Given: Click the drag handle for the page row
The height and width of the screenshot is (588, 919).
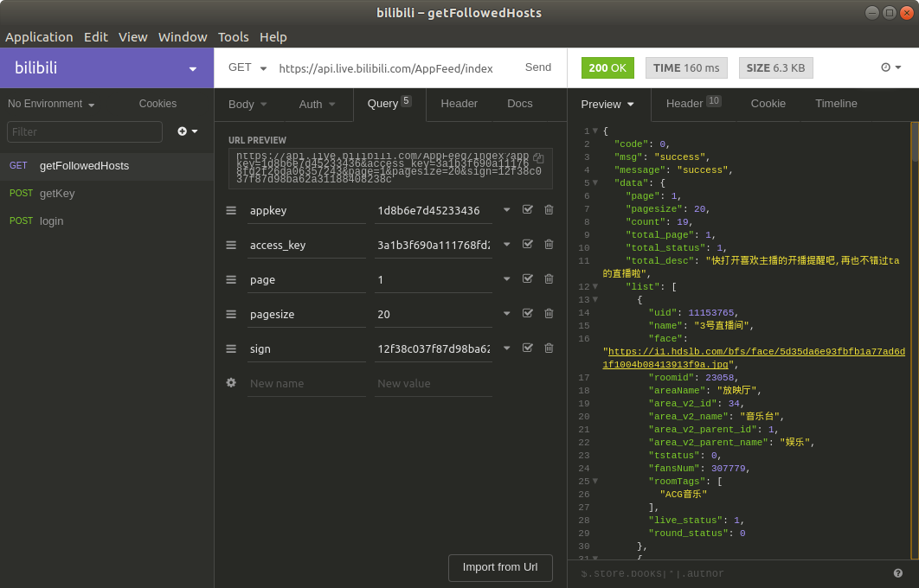Looking at the screenshot, I should click(231, 279).
